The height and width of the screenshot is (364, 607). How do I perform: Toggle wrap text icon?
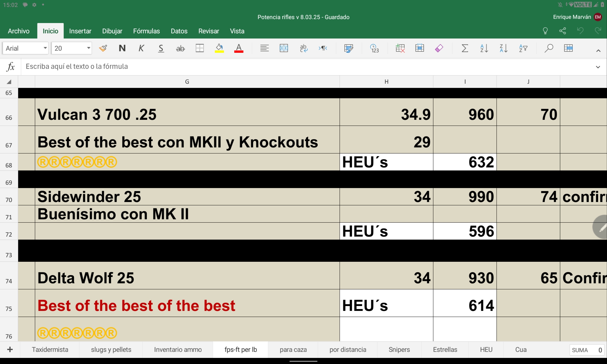click(x=303, y=48)
